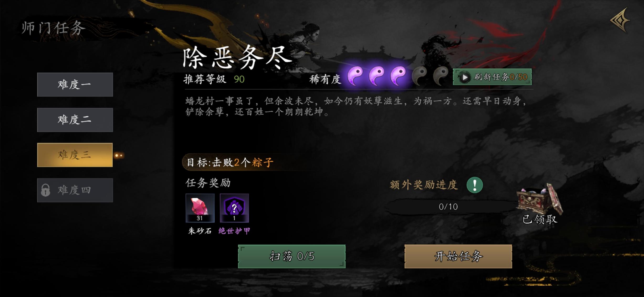Tap the last gray rarity yin-yang icon

(x=441, y=76)
